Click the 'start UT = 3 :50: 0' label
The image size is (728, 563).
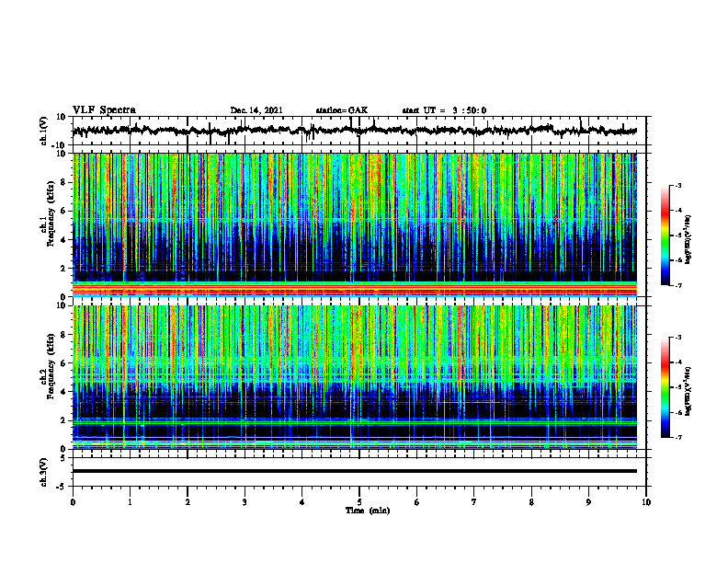click(x=444, y=110)
